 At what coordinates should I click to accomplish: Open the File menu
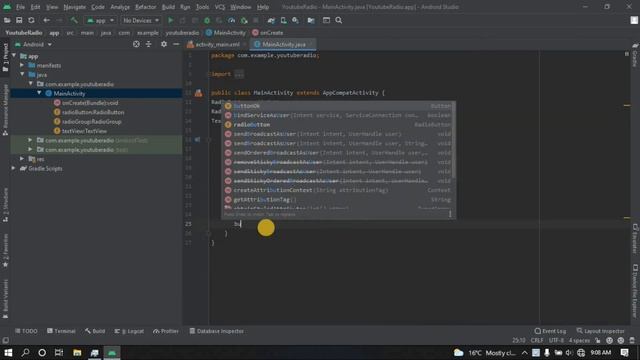coord(20,7)
